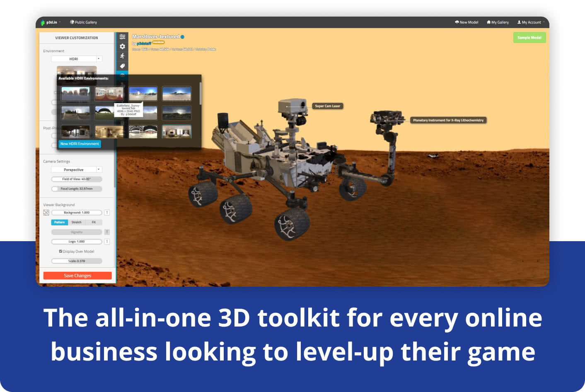Image resolution: width=585 pixels, height=392 pixels.
Task: Open the My Account dropdown menu
Action: click(x=531, y=22)
